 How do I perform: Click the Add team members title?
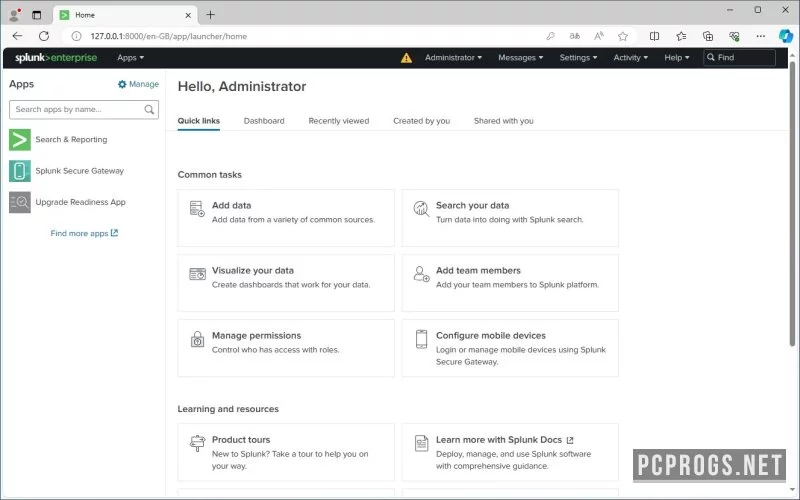(478, 270)
